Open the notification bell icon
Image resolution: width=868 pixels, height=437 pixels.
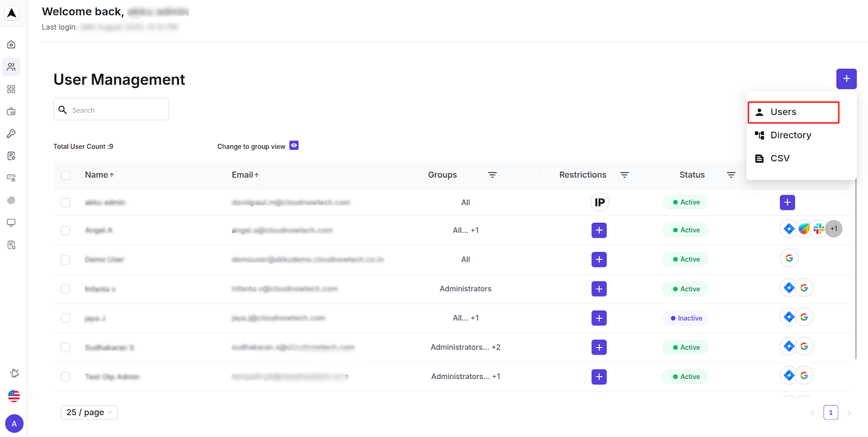click(14, 373)
